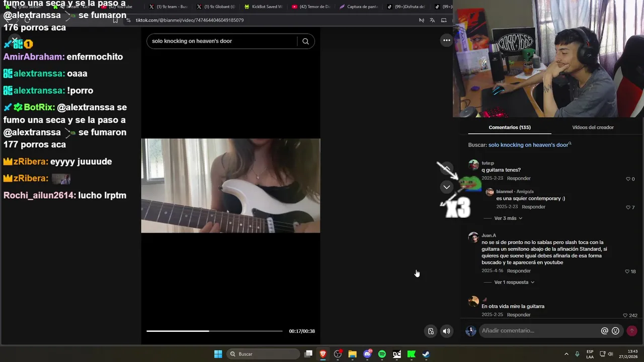This screenshot has width=644, height=362.
Task: Expand 'Ver 1 respuesta' replies
Action: coord(514,282)
